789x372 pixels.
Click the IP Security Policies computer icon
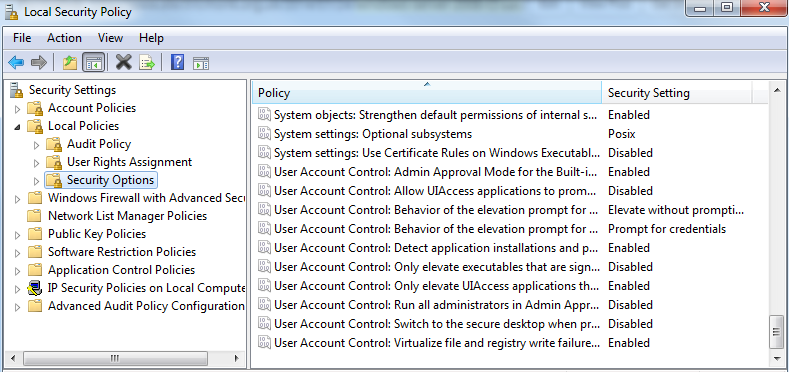[x=35, y=288]
